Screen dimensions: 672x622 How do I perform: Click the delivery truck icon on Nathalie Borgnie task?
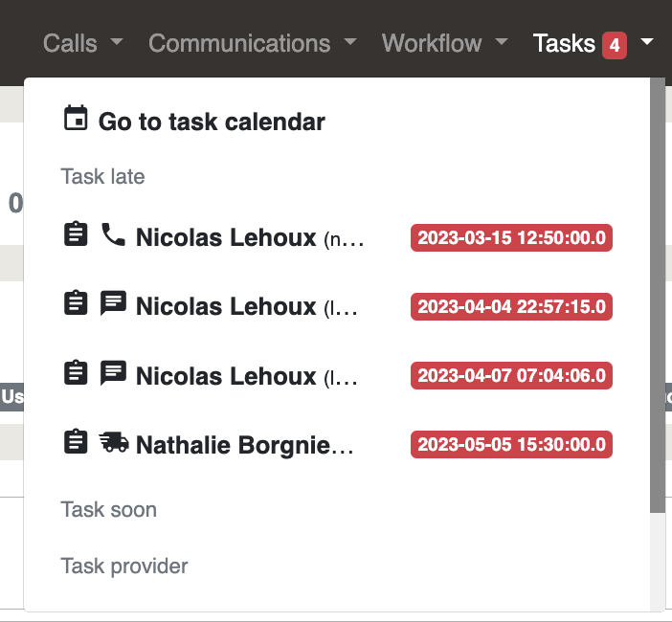[114, 442]
